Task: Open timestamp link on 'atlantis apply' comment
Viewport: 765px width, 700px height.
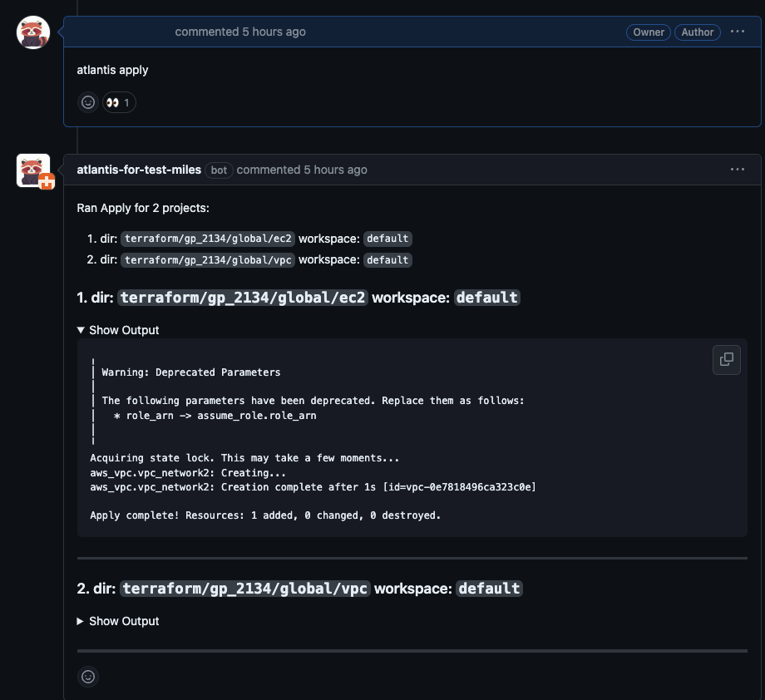Action: 274,32
